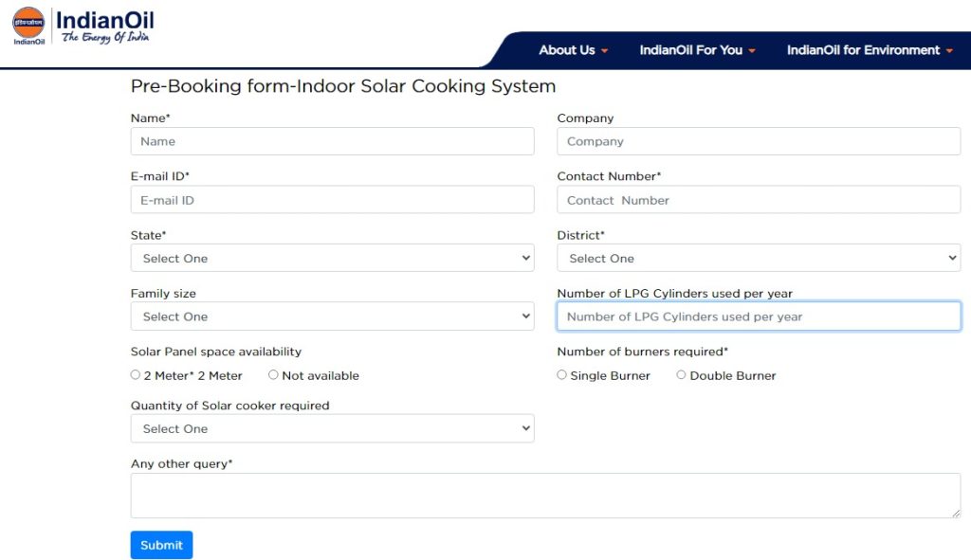Screen dimensions: 971x560
Task: Open the State dropdown
Action: pyautogui.click(x=332, y=258)
